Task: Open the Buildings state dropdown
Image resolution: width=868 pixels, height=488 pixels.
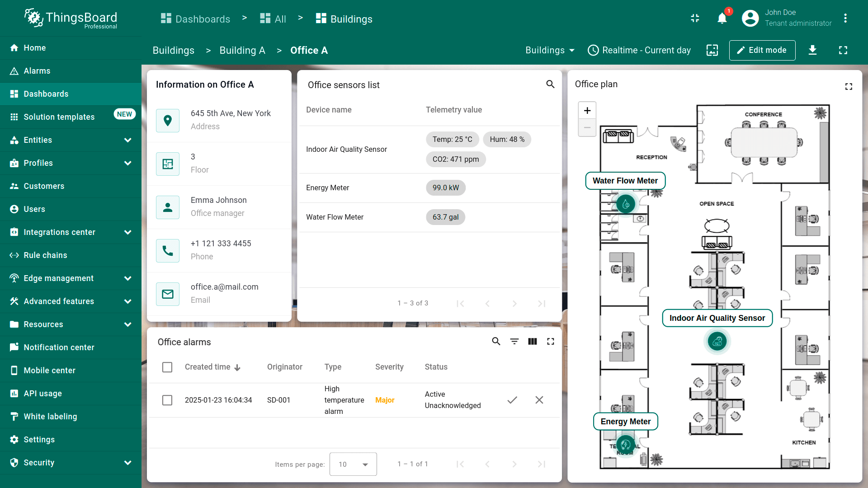Action: pos(550,50)
